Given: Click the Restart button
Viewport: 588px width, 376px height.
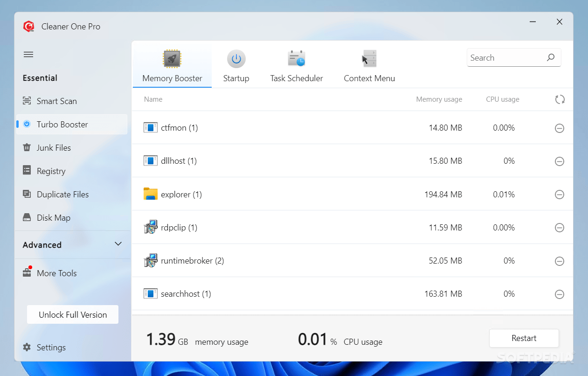Looking at the screenshot, I should click(x=524, y=338).
